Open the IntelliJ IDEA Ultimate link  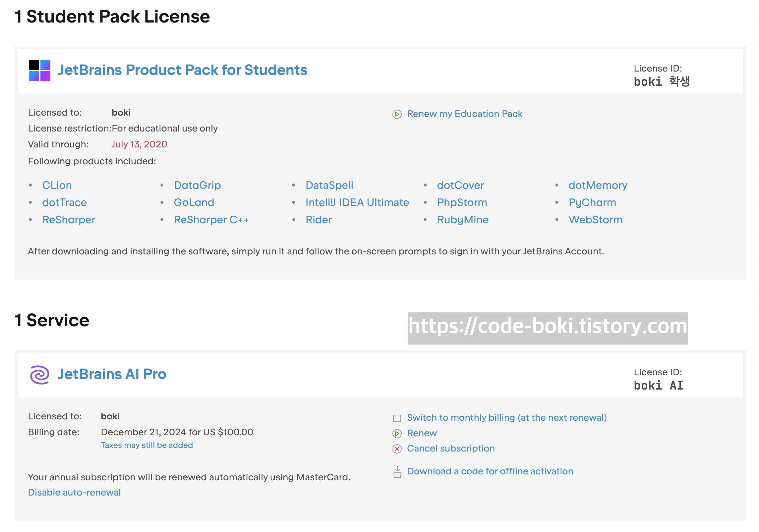(x=357, y=202)
